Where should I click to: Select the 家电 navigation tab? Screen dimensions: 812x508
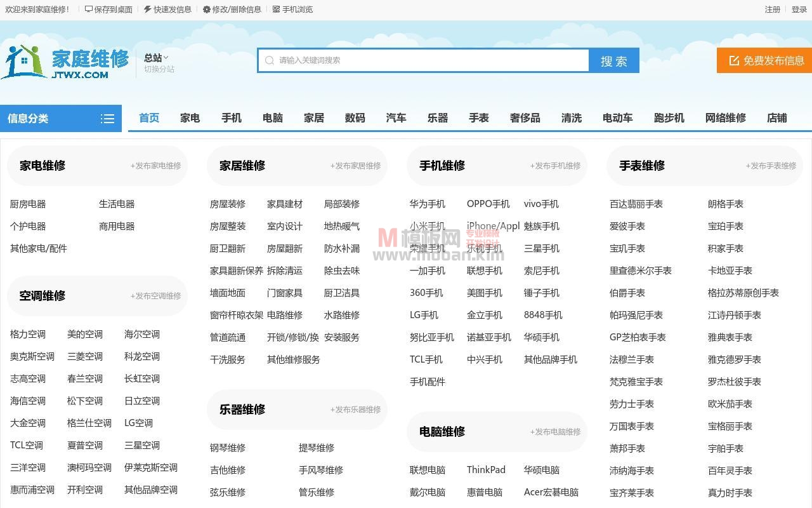pos(190,118)
